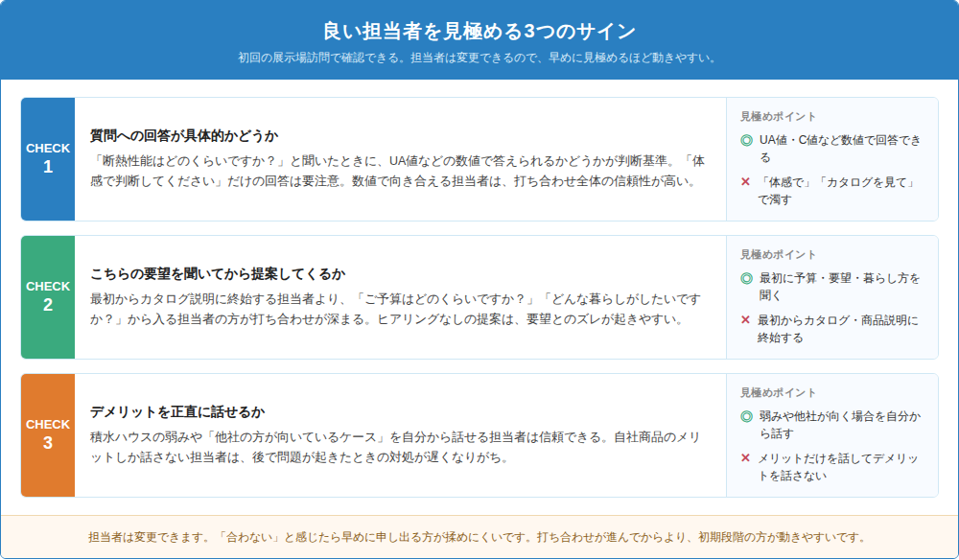
Task: Click the blue CHECK 1 badge
Action: click(48, 159)
